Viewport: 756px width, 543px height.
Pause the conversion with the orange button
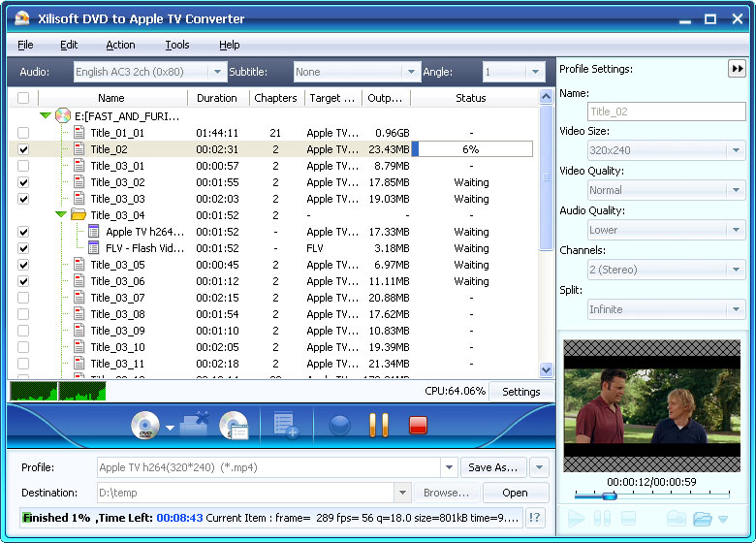tap(379, 425)
